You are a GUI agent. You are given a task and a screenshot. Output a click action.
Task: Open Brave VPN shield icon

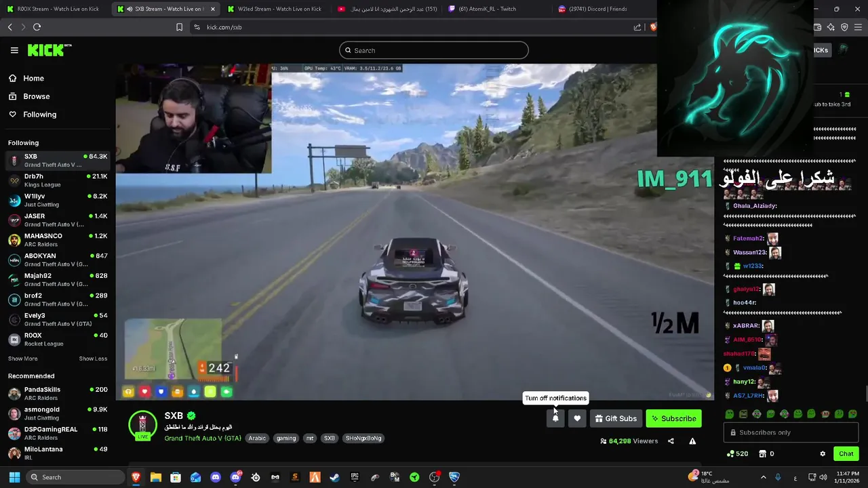coord(844,27)
